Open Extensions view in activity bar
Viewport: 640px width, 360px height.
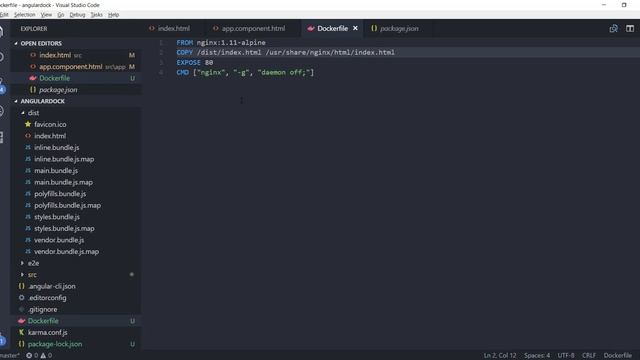pos(2,137)
